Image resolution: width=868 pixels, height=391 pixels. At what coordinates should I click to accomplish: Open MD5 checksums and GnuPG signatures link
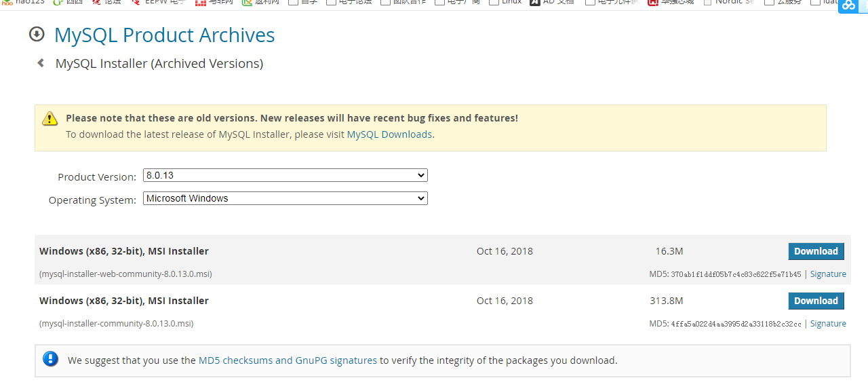tap(288, 360)
